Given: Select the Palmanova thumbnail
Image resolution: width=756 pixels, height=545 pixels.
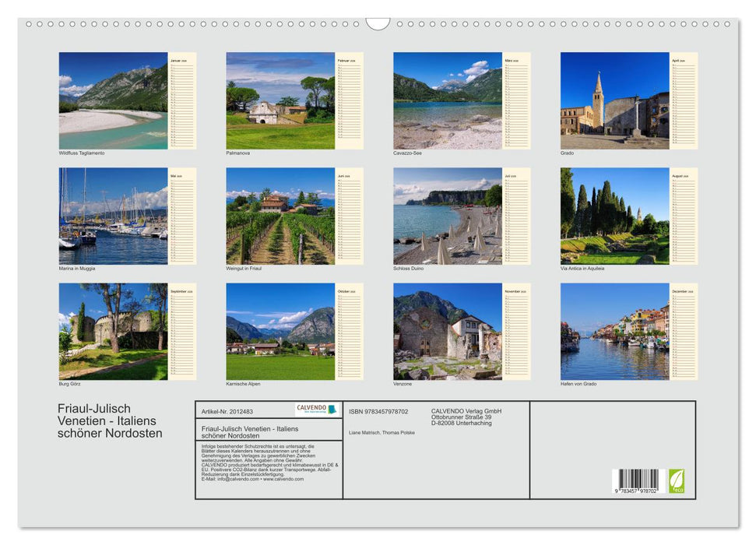Looking at the screenshot, I should click(280, 100).
